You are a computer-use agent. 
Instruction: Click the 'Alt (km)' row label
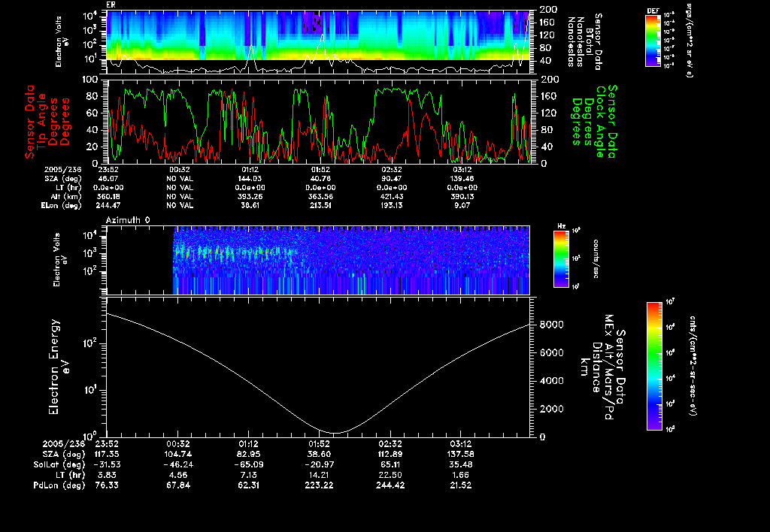coord(66,196)
